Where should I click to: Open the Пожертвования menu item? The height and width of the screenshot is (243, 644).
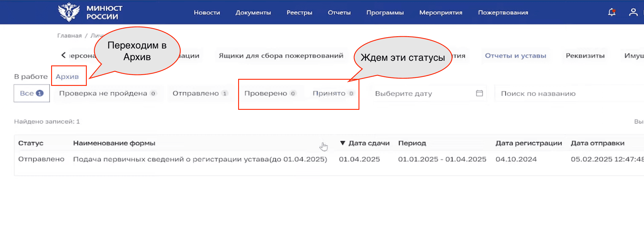pyautogui.click(x=503, y=13)
